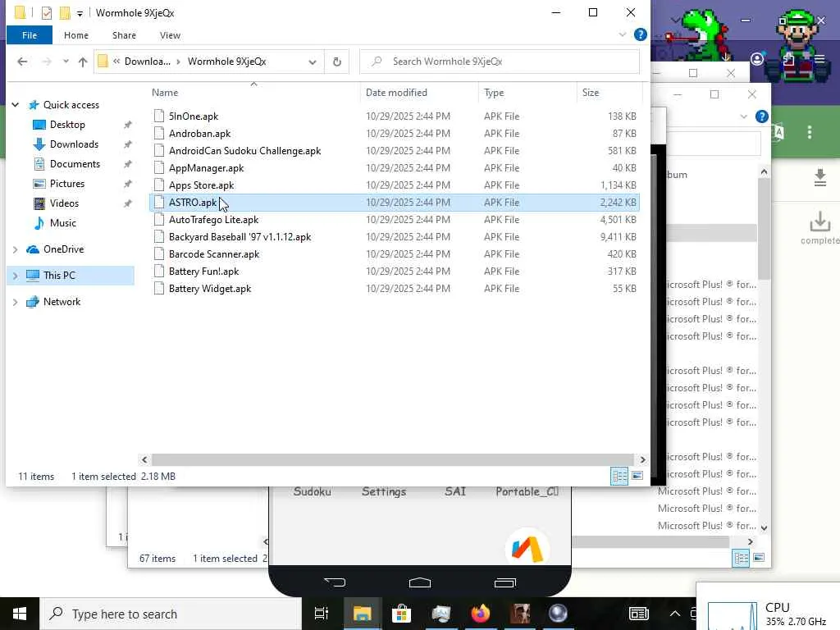Open the Downloads quick access folder
Screen dimensions: 840x630
pyautogui.click(x=74, y=144)
